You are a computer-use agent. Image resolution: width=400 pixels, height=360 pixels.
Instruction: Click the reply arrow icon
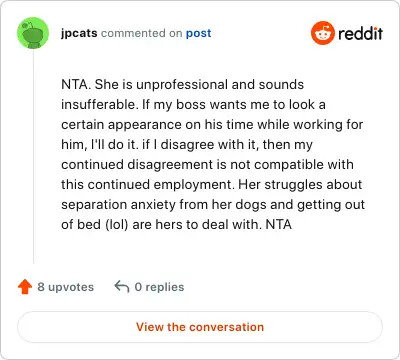122,286
